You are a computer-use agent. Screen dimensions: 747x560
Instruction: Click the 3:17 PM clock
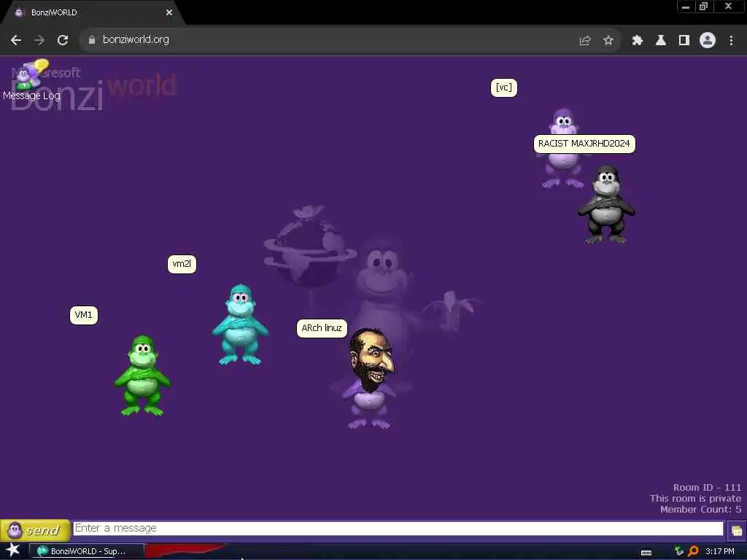[x=720, y=551]
